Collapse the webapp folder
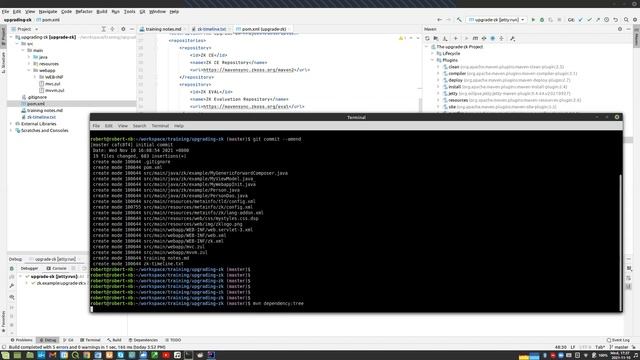 click(29, 71)
